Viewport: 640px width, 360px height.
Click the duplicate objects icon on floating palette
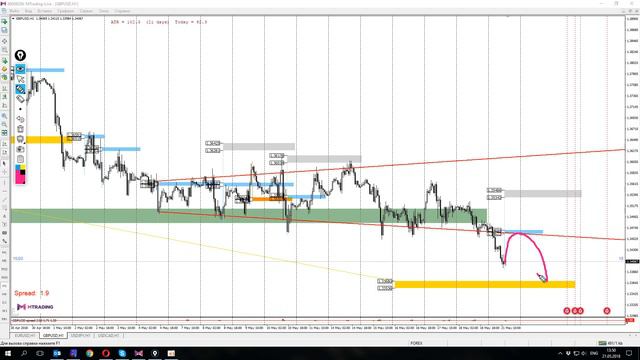click(20, 119)
